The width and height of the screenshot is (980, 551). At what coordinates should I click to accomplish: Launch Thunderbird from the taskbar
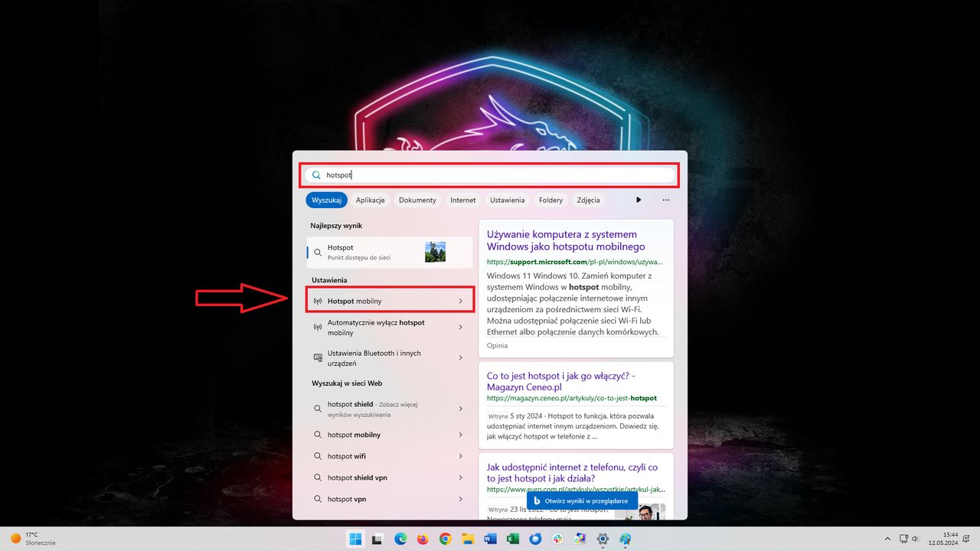click(x=536, y=539)
